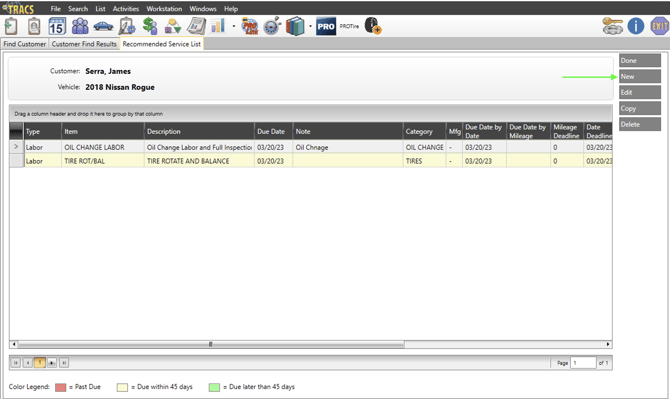The image size is (670, 399).
Task: Open the books catalog icon
Action: pos(295,26)
